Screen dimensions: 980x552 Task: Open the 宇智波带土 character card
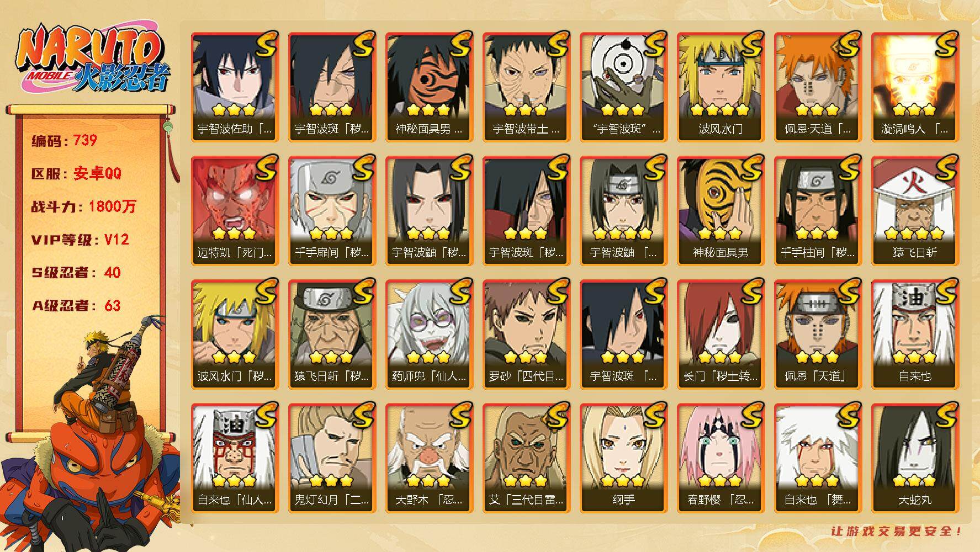(x=526, y=87)
